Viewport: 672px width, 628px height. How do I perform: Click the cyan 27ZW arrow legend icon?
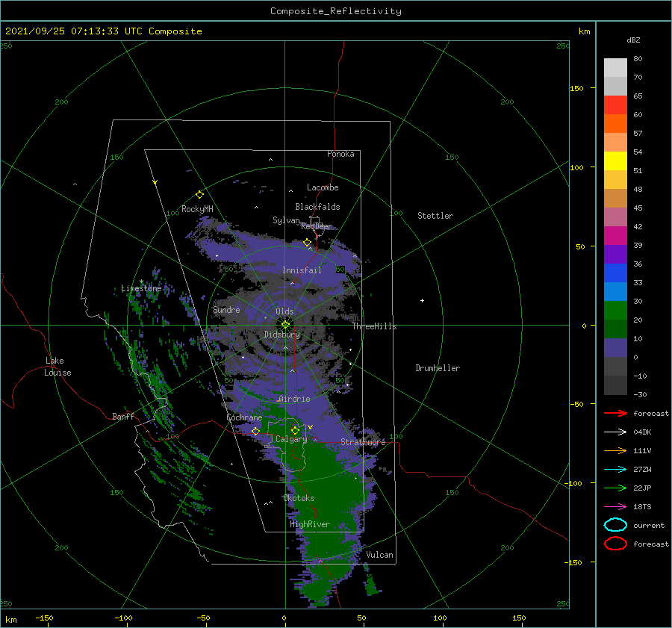click(x=615, y=470)
